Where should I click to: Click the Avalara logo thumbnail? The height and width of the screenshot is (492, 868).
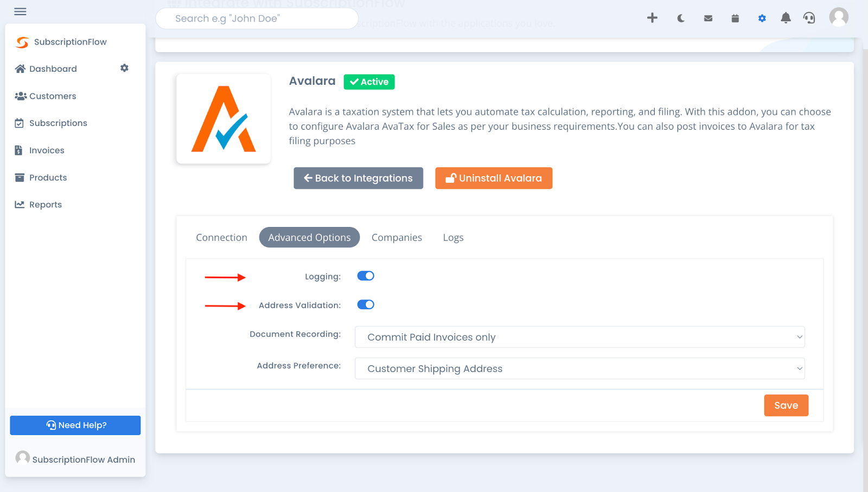pyautogui.click(x=224, y=119)
